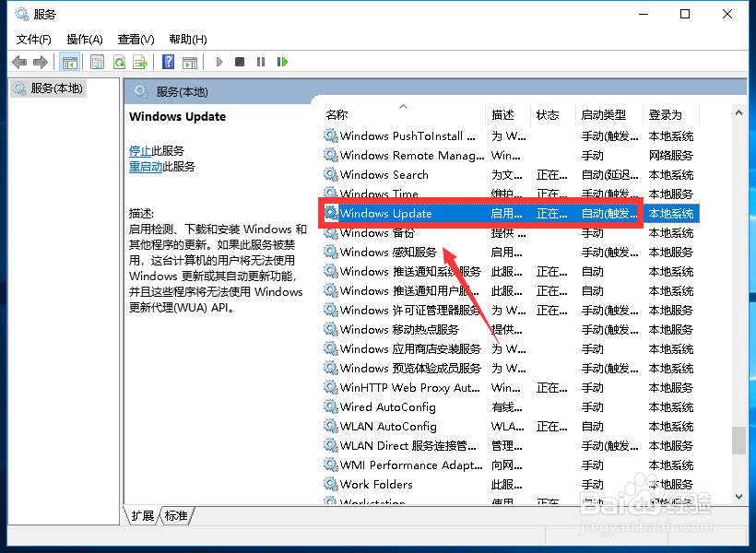Select the Windows 感知服务 service
The height and width of the screenshot is (553, 756).
[511, 253]
